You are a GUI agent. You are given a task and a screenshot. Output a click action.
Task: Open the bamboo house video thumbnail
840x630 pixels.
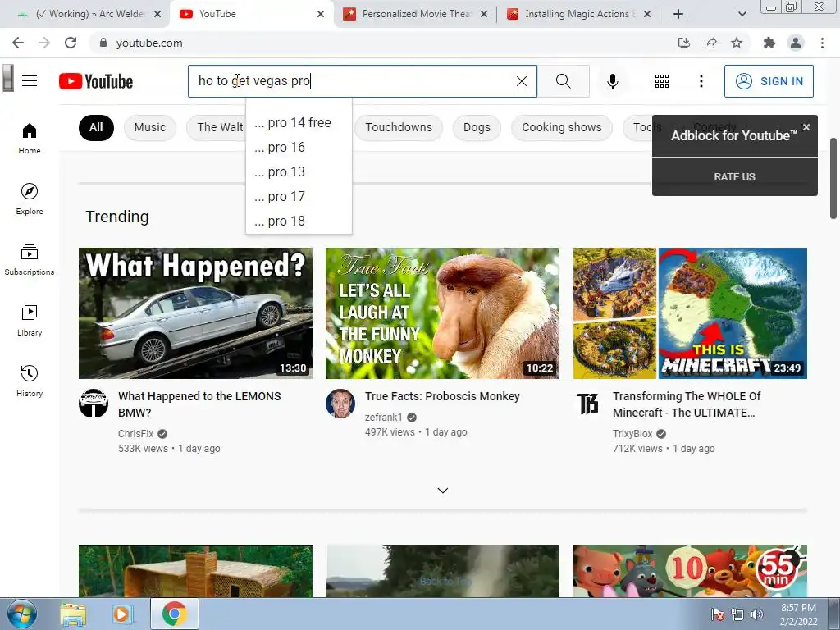(x=195, y=571)
